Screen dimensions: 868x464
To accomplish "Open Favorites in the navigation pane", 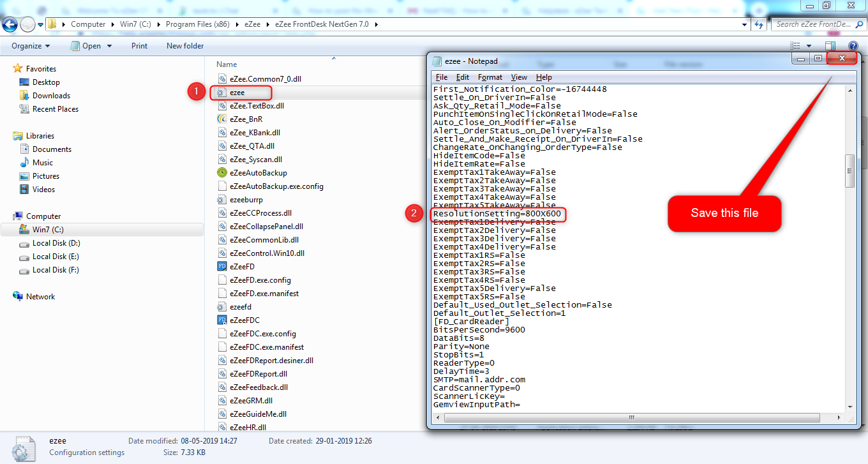I will [41, 69].
